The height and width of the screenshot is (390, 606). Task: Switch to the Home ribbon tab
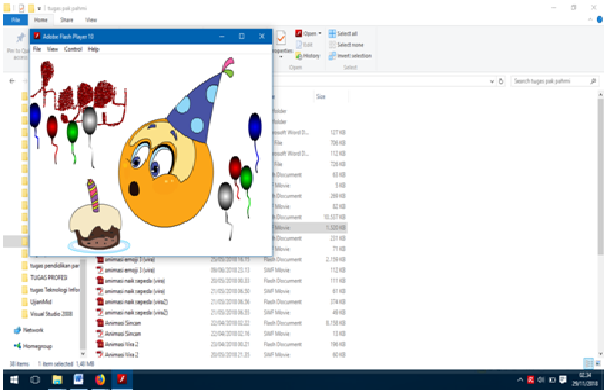41,20
